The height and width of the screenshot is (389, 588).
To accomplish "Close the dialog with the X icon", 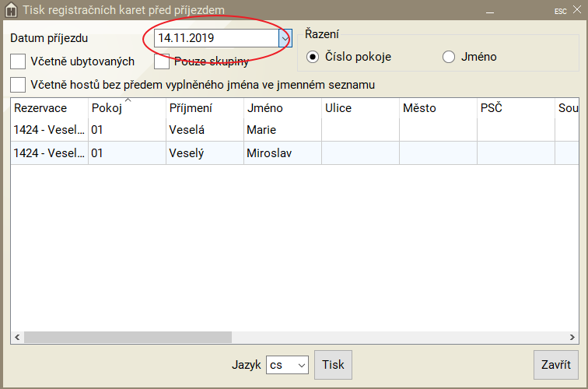I will (x=576, y=10).
